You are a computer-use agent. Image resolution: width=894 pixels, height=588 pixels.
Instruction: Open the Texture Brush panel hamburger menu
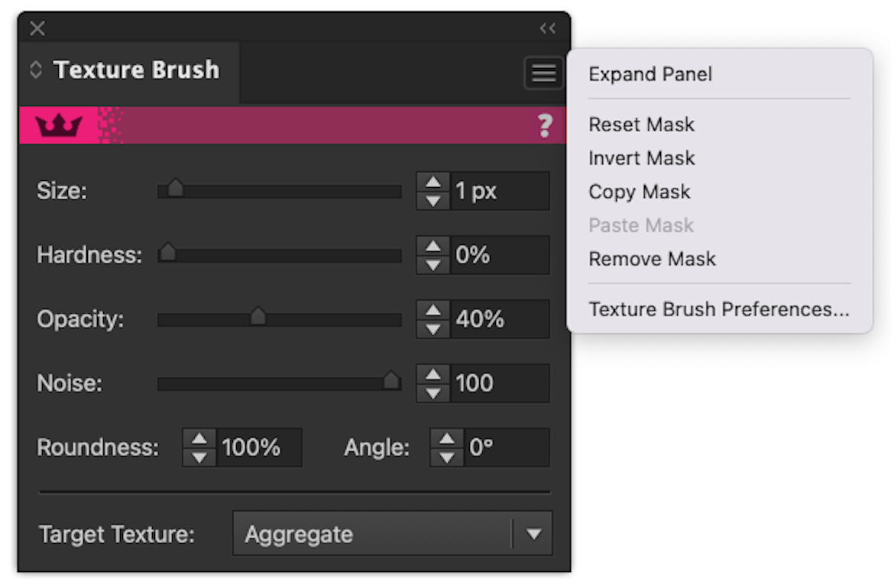(543, 73)
